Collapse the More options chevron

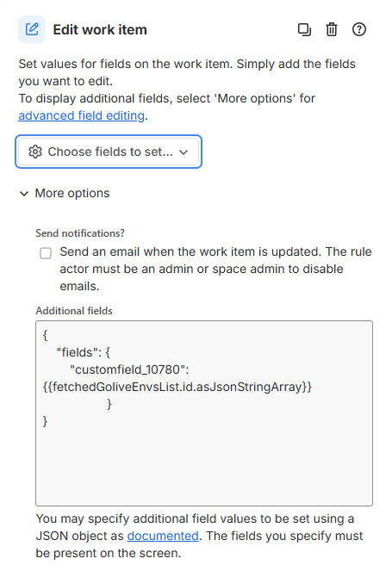click(24, 194)
